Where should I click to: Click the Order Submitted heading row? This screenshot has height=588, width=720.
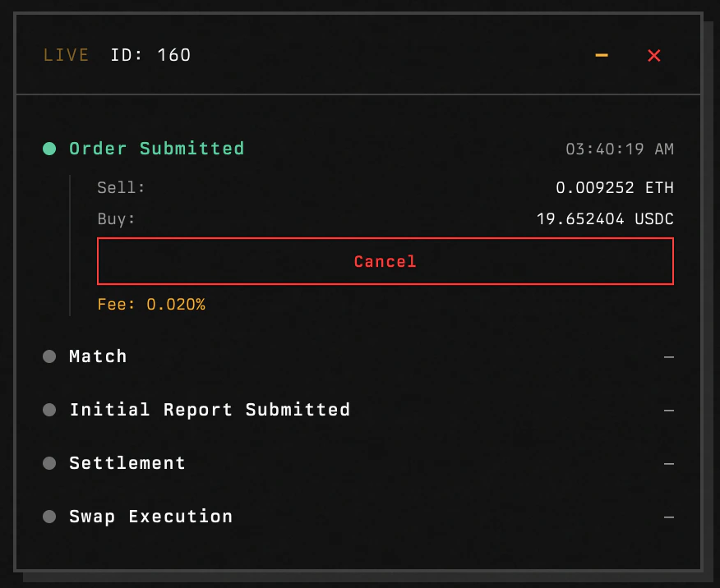[156, 149]
